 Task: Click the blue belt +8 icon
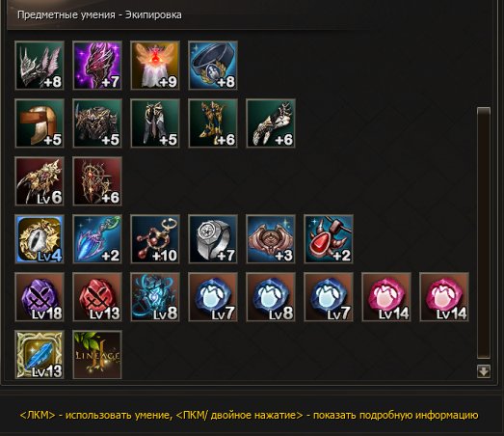pyautogui.click(x=213, y=66)
